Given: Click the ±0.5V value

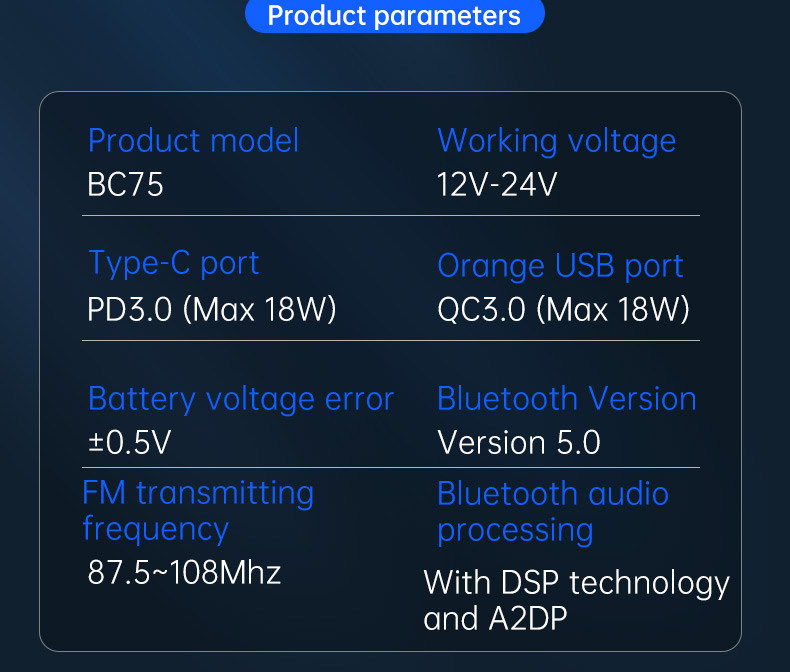Looking at the screenshot, I should 130,443.
